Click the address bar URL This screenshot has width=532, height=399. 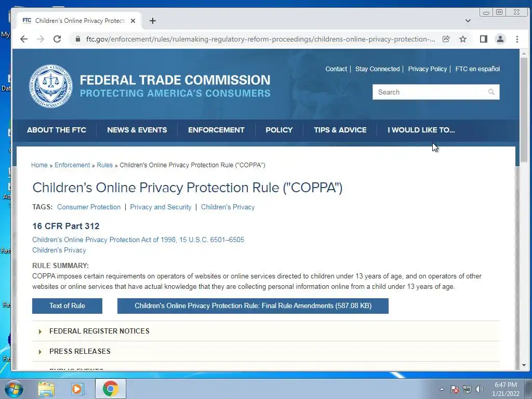pos(260,39)
